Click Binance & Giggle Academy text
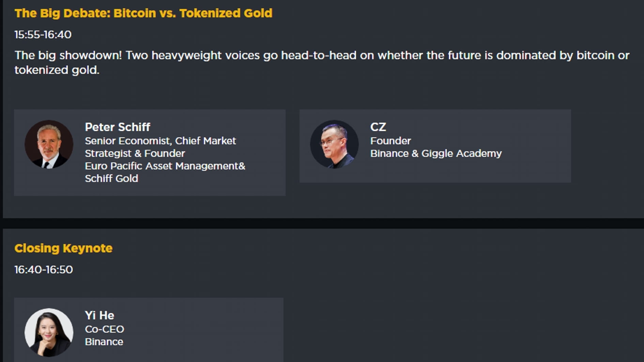The height and width of the screenshot is (362, 644). (436, 154)
